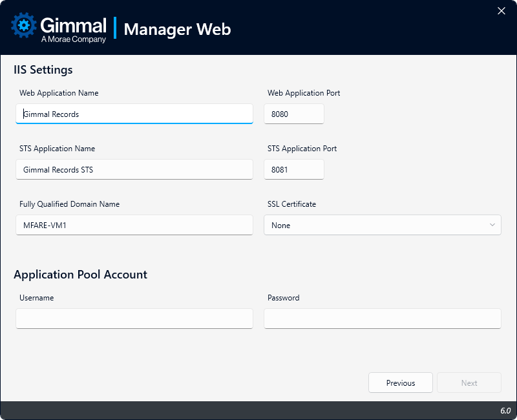Viewport: 517px width, 420px height.
Task: Focus the Fully Qualified Domain Name field
Action: pos(134,225)
